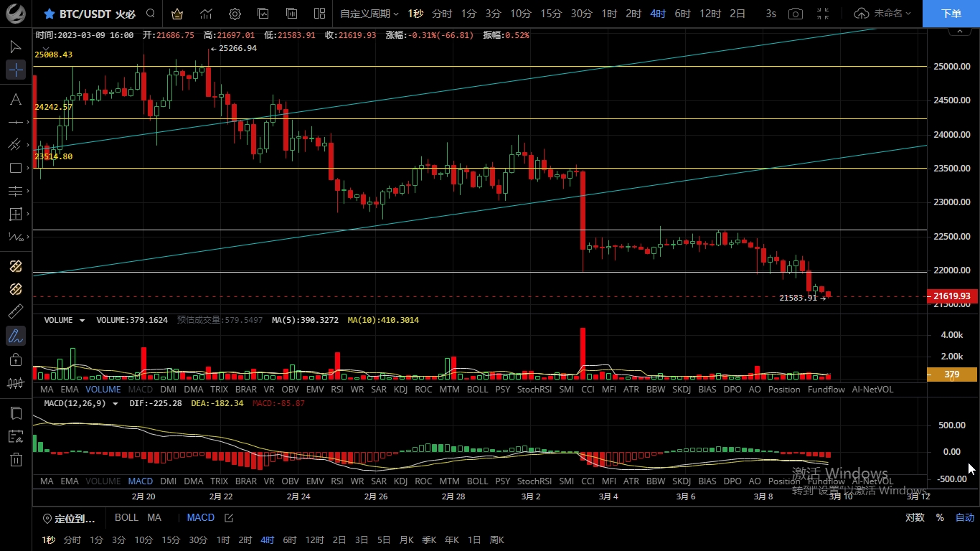
Task: Take a chart screenshot with the camera
Action: coord(795,14)
